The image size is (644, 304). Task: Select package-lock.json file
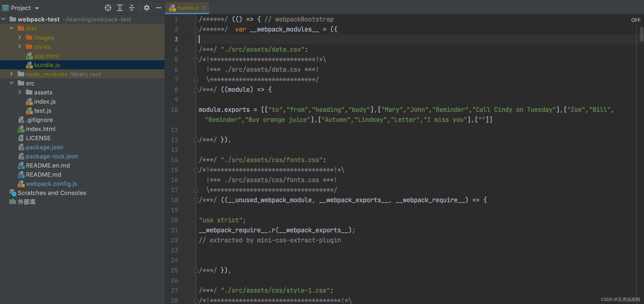tap(52, 156)
